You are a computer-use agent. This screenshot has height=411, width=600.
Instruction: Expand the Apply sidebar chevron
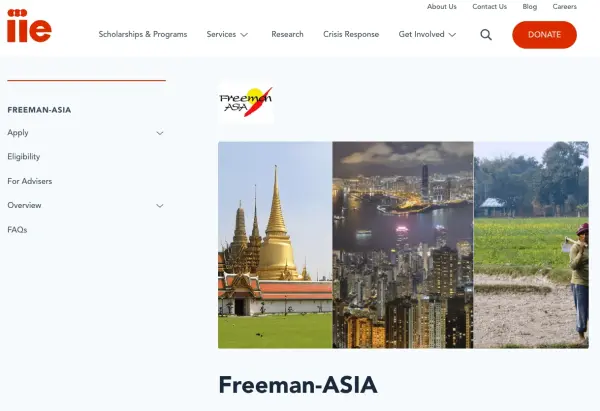(x=160, y=133)
